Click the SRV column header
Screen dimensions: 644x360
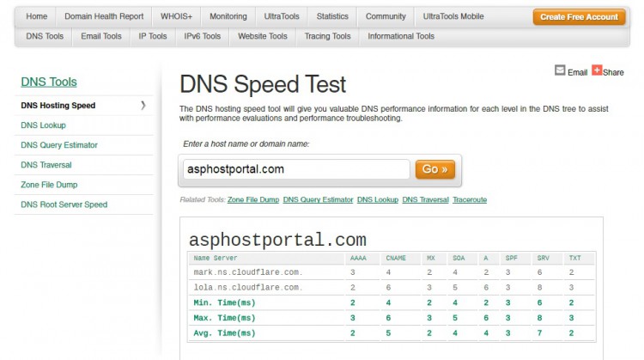tap(543, 258)
